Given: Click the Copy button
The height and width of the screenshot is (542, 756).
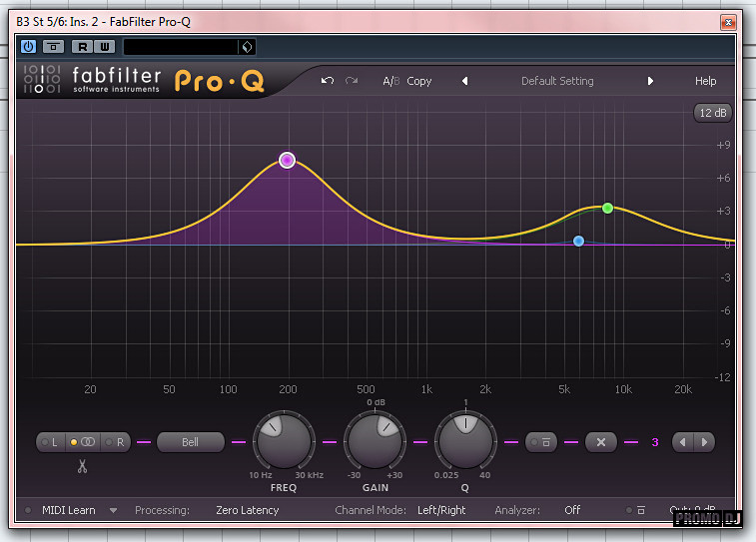Looking at the screenshot, I should [x=419, y=81].
